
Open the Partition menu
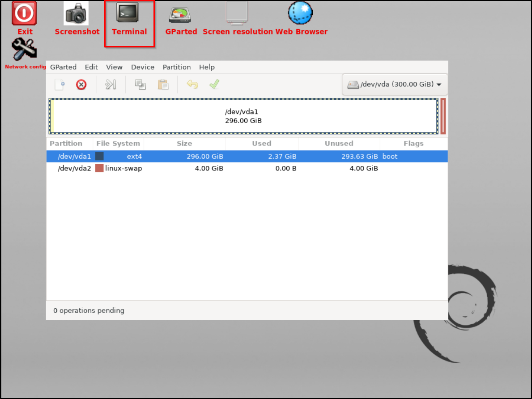point(176,67)
